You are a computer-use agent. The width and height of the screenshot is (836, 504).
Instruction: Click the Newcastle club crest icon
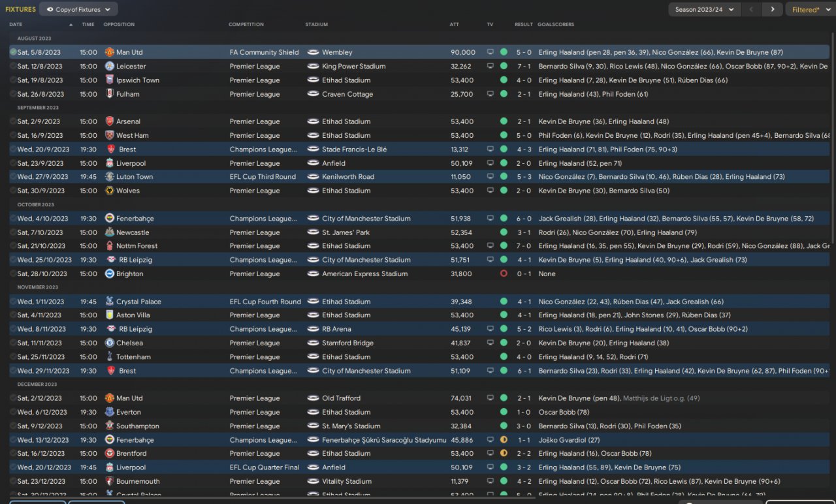[x=110, y=232]
